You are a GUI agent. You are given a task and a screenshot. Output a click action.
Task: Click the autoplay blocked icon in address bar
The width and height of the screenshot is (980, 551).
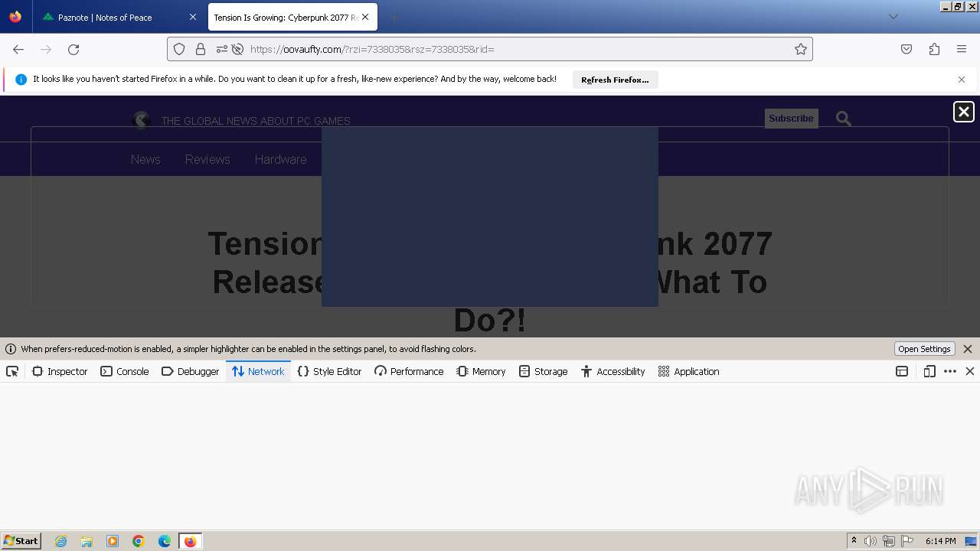point(237,49)
